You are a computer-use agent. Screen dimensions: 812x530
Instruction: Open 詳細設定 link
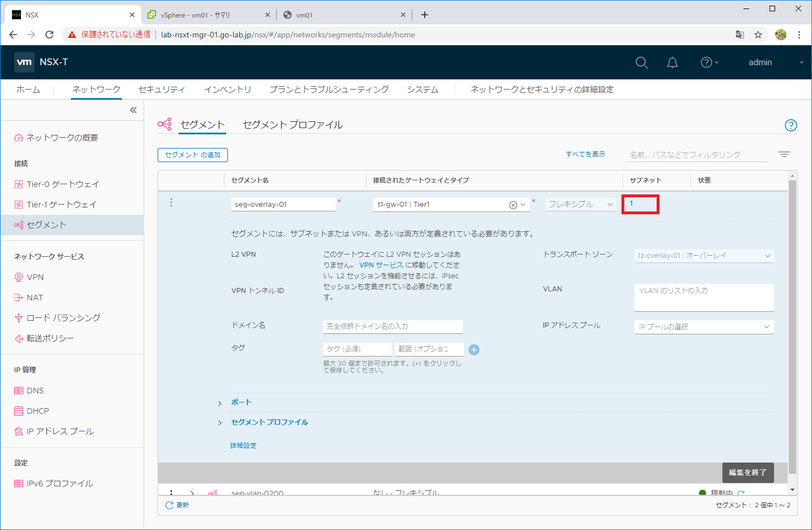243,446
